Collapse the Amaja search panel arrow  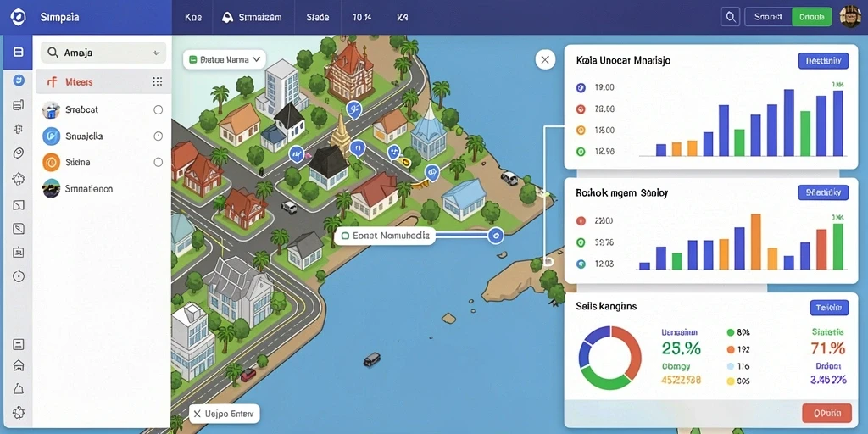pos(156,53)
